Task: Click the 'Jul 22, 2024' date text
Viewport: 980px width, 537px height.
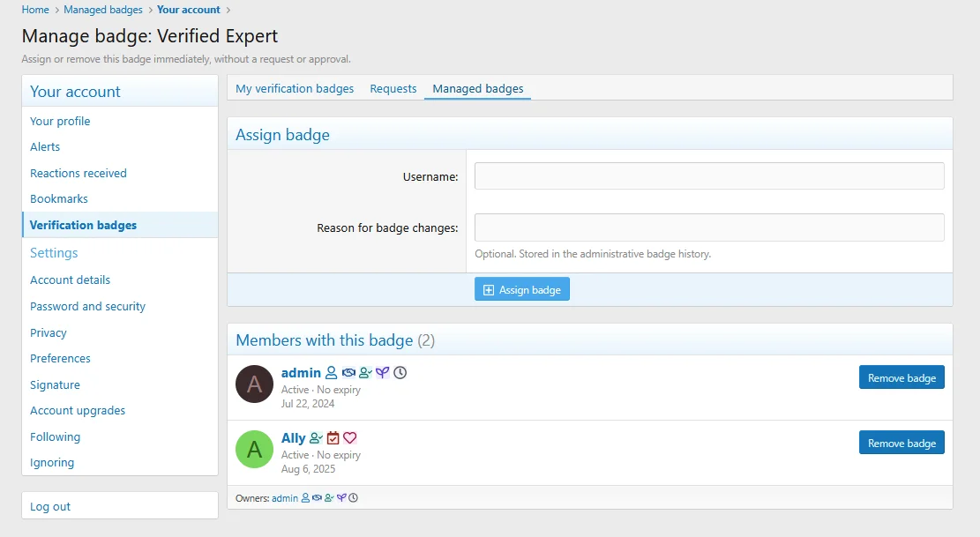Action: click(x=308, y=403)
